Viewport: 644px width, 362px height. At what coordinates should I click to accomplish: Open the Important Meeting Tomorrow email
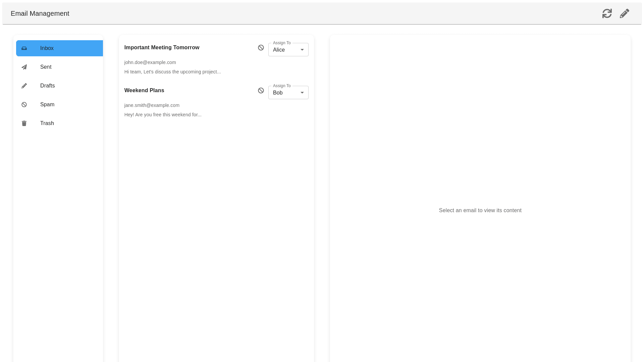point(162,48)
